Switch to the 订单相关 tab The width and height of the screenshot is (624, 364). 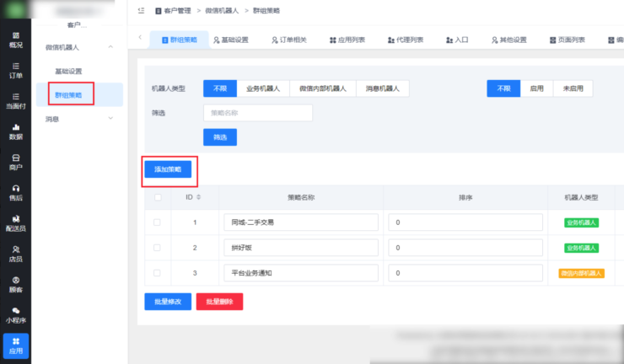coord(288,40)
